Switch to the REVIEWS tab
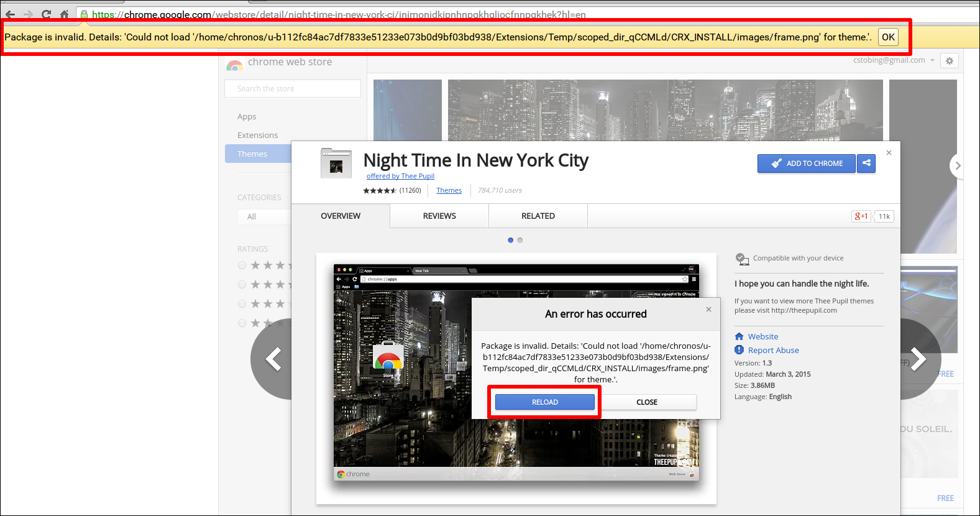 pos(439,216)
